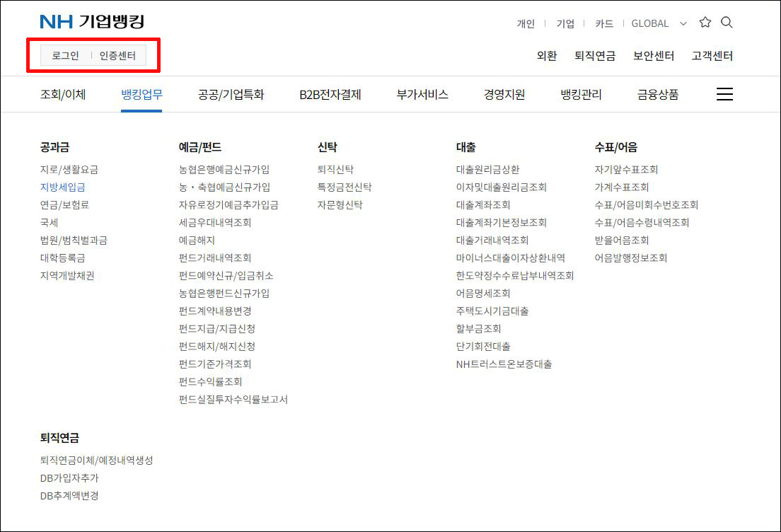The image size is (781, 532).
Task: Open 어음발행정보조회 link
Action: (631, 258)
